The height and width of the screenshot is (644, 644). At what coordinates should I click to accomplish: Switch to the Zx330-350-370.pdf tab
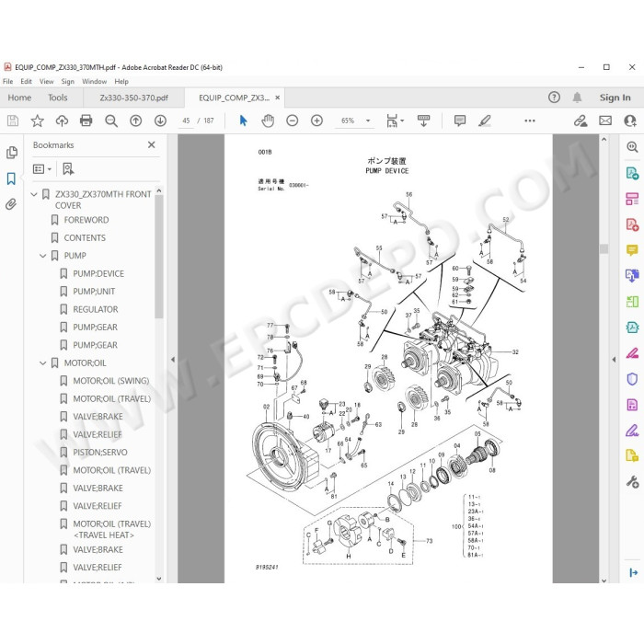point(134,98)
